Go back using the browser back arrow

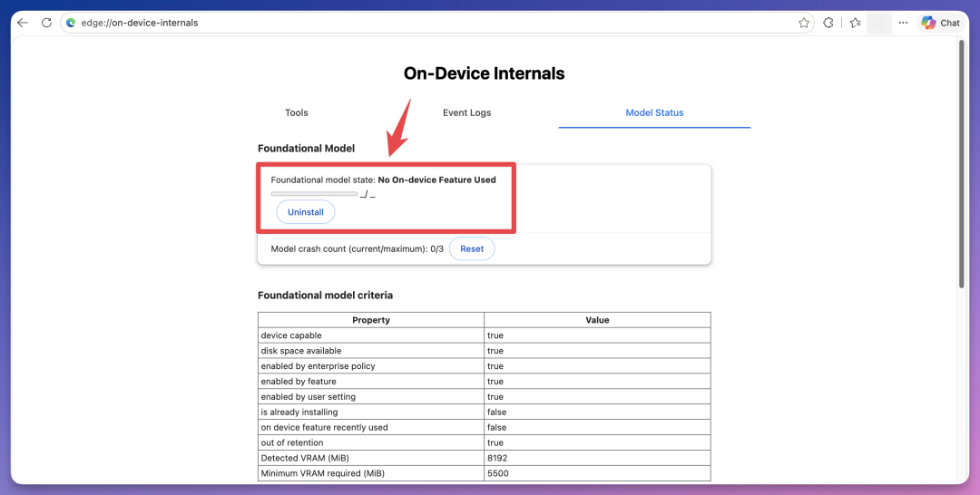pos(23,23)
